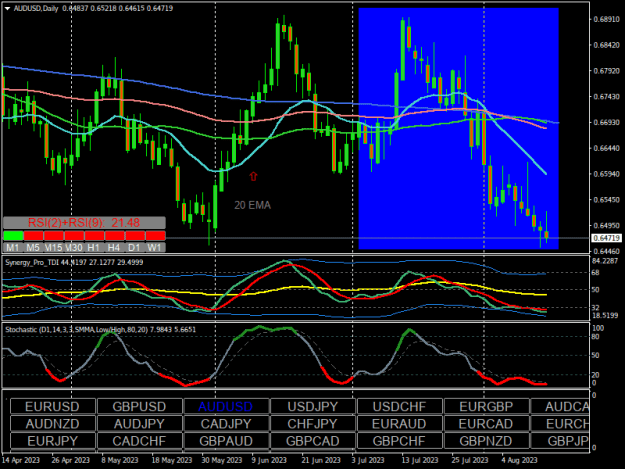Click the 84.2287 TDI scale value
Screen dimensions: 625x469
coord(605,261)
